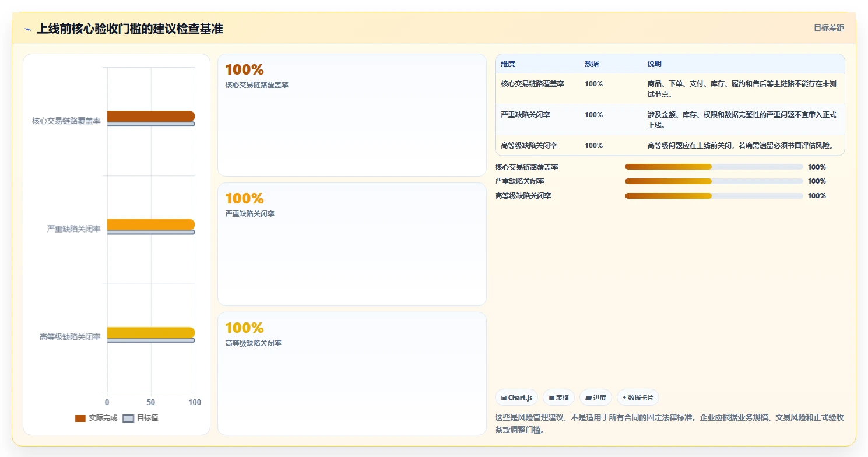Click the 100% data cell in 核心交易链路覆盖率 table row

click(593, 84)
